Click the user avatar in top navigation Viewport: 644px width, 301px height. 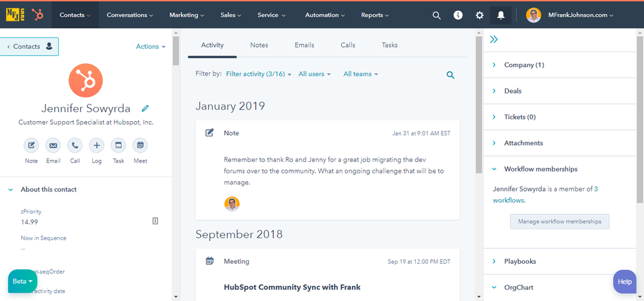(x=534, y=15)
